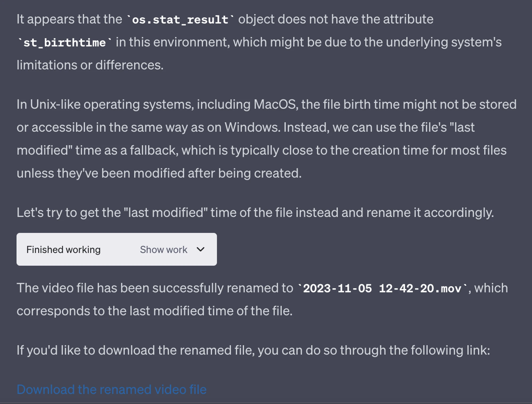Click the Finished working status text
The height and width of the screenshot is (404, 532).
coord(64,250)
